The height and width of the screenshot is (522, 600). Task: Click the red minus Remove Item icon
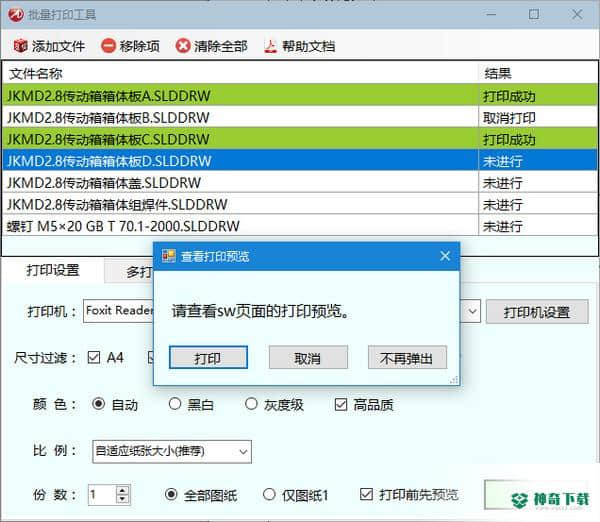tap(108, 46)
